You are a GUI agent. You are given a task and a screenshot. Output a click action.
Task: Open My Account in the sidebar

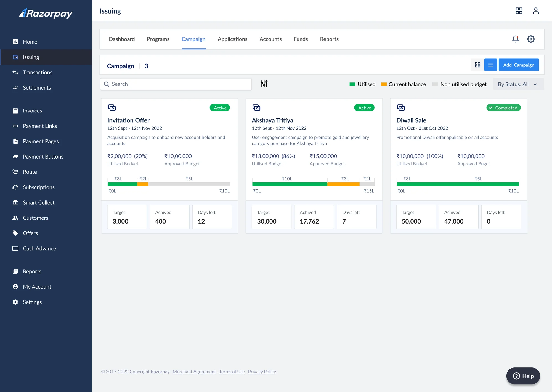point(46,287)
